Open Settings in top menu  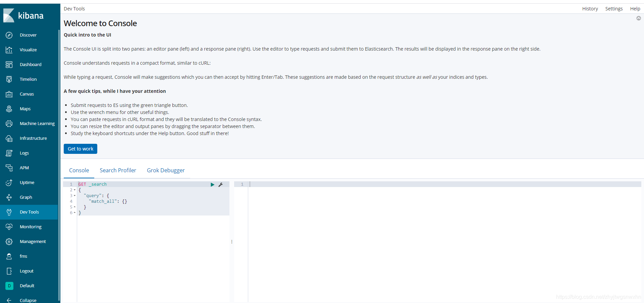614,9
